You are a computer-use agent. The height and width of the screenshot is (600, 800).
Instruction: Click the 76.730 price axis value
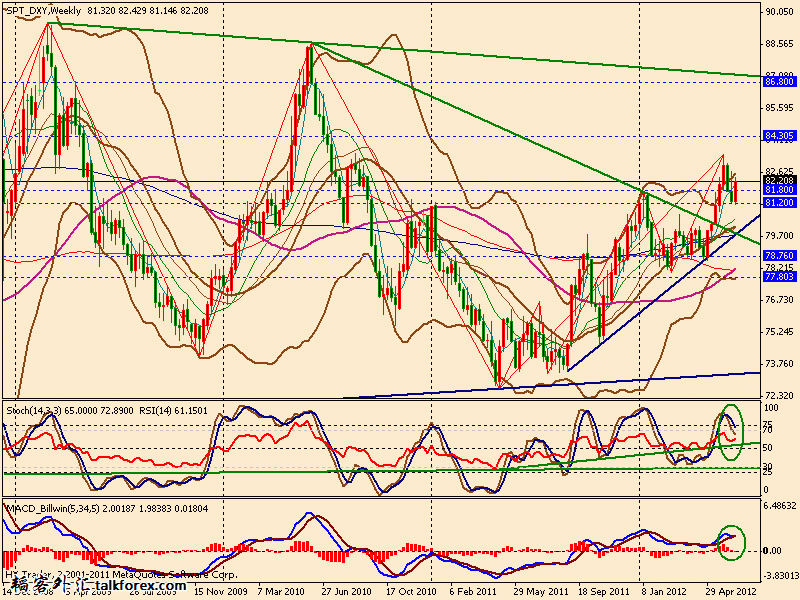point(780,299)
